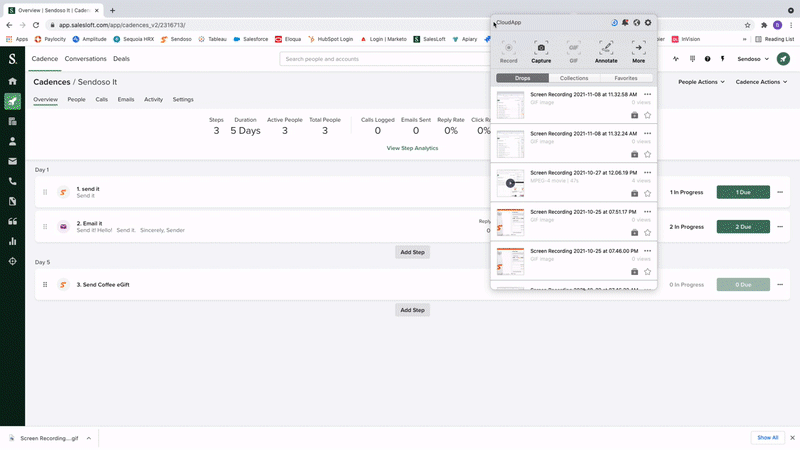Viewport: 800px width, 450px height.
Task: Switch to the Collections tab in CloudApp
Action: click(574, 78)
